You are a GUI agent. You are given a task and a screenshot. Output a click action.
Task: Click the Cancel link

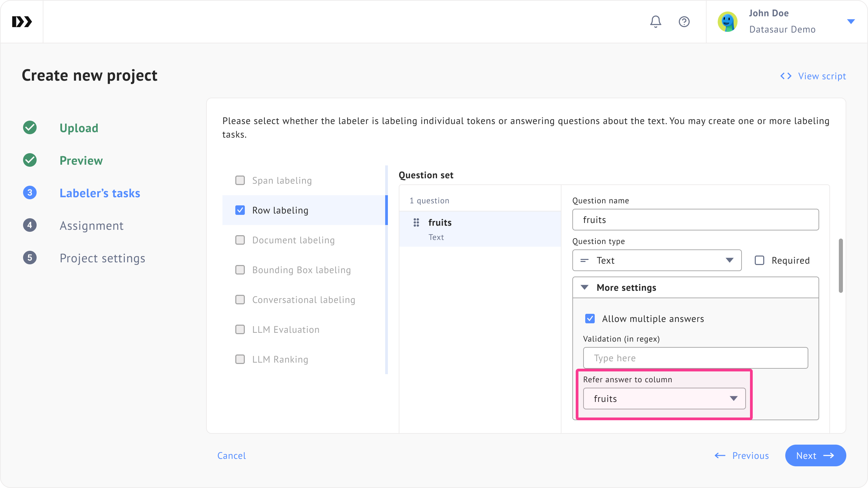[x=232, y=455]
